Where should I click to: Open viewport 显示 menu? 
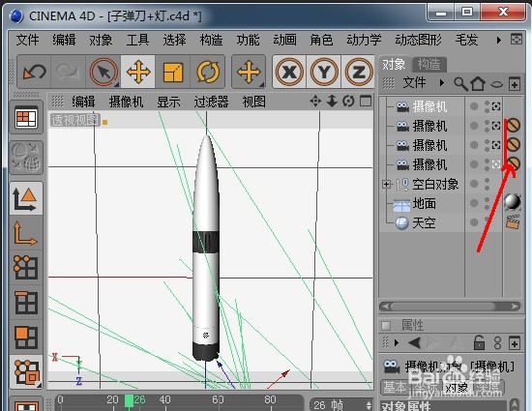tap(168, 102)
